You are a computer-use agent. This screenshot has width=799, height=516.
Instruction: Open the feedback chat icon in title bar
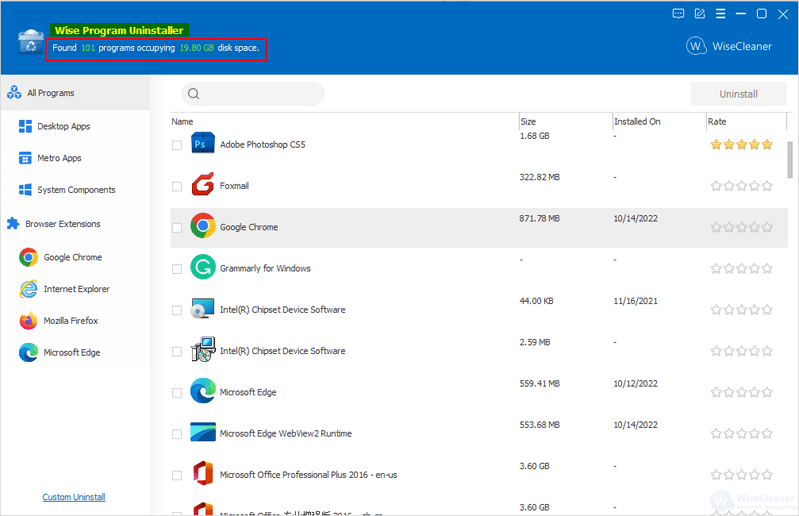pyautogui.click(x=678, y=14)
